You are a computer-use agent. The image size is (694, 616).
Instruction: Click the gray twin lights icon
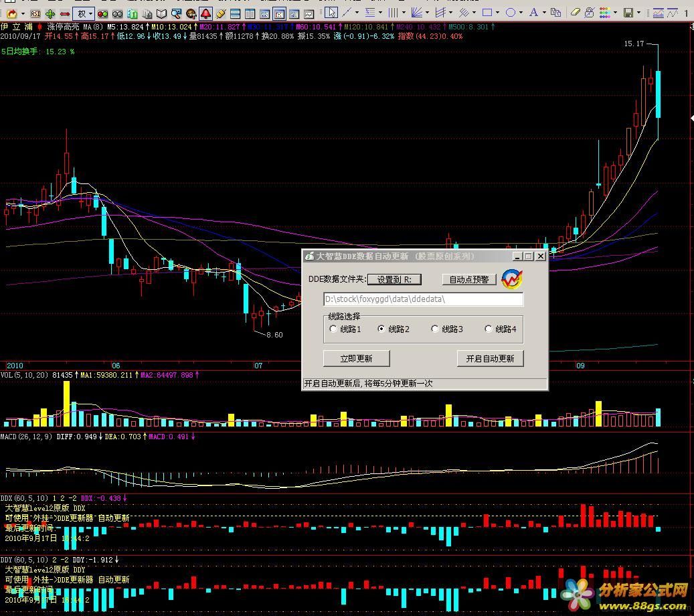(x=117, y=14)
